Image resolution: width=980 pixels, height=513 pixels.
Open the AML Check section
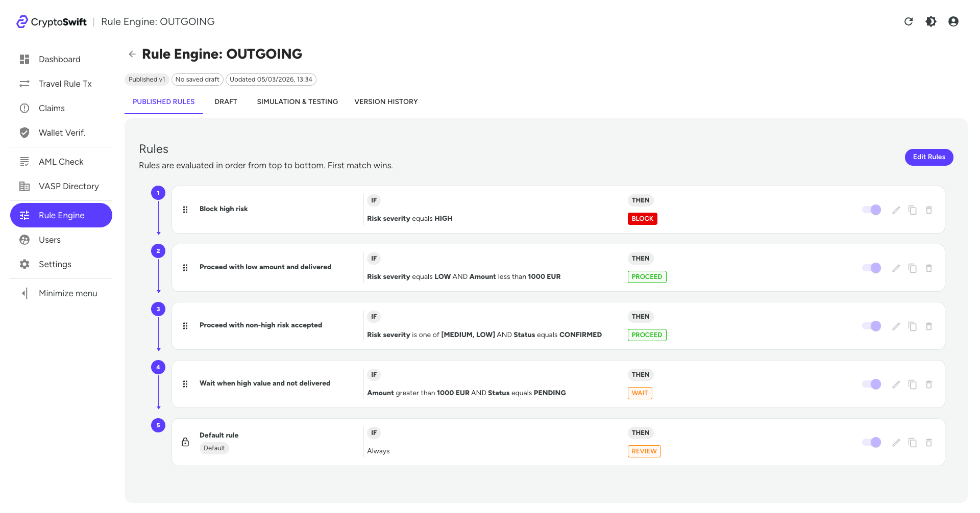[x=61, y=162]
